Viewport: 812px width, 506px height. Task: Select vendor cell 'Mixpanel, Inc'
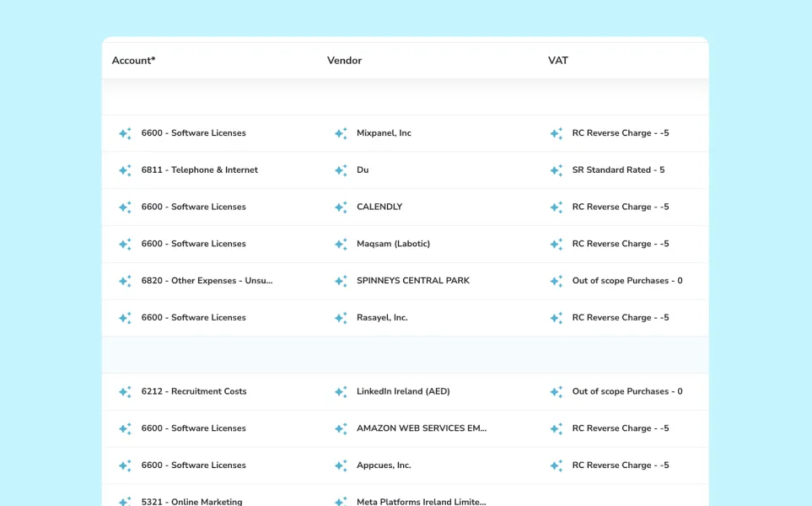coord(384,133)
